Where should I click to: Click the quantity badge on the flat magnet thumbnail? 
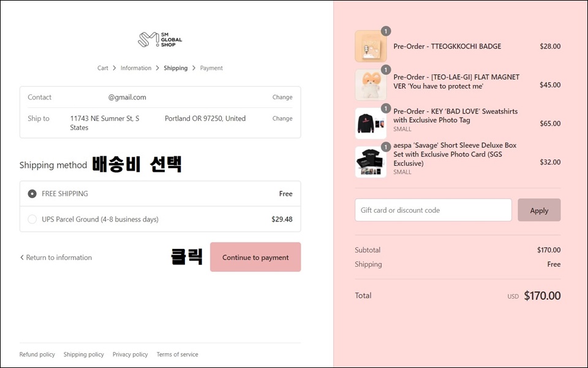tap(385, 70)
